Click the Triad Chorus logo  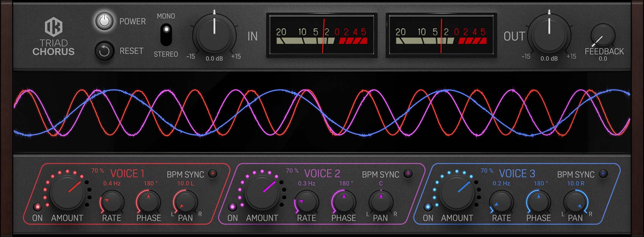pos(53,37)
